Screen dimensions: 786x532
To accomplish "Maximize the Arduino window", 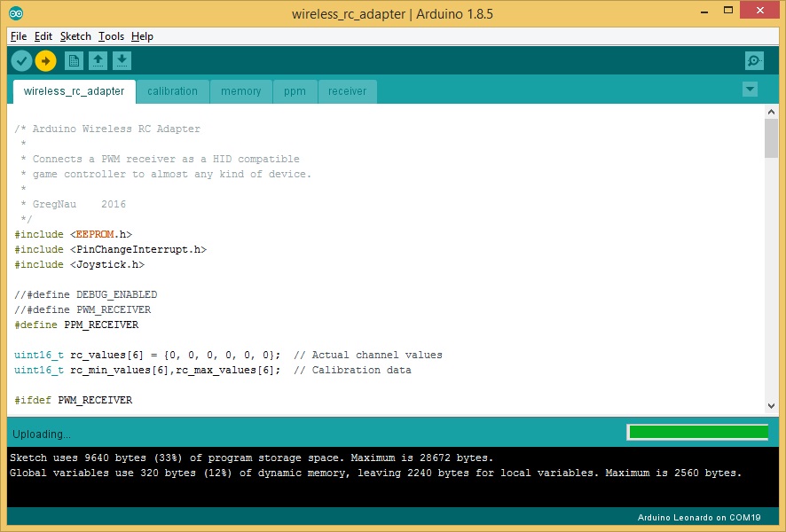I will click(728, 10).
